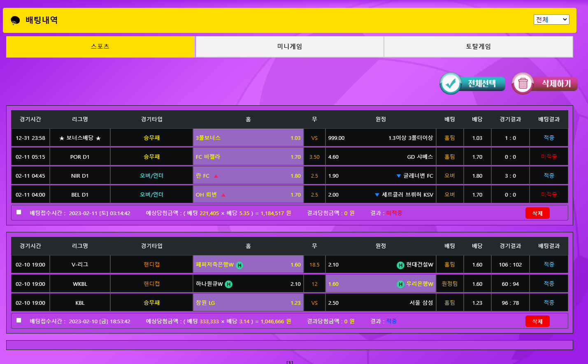Click red up arrow beside OH 뢰번
Viewport: 588px width, 364px height.
[223, 195]
